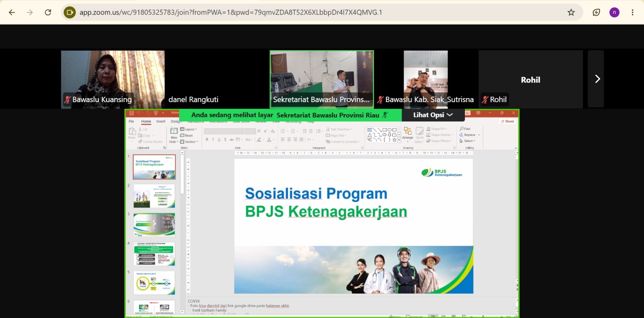
Task: Select the Text Box shape in the gallery
Action: (x=369, y=130)
